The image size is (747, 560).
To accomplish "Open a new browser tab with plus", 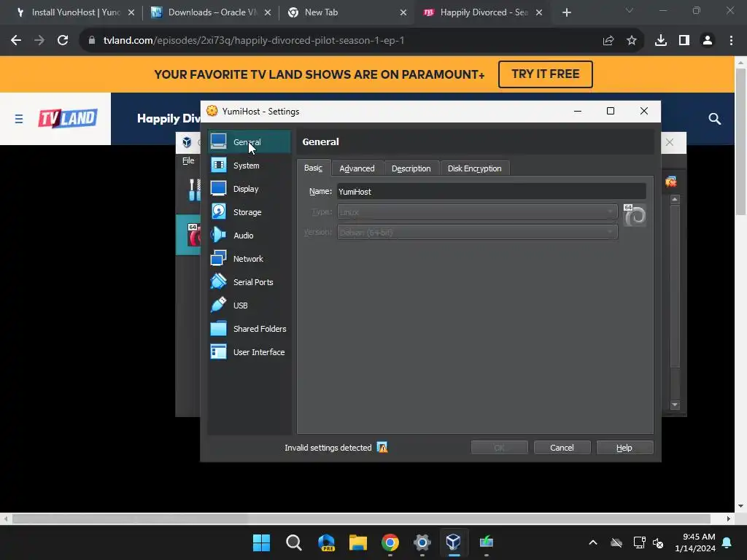I will (x=566, y=13).
